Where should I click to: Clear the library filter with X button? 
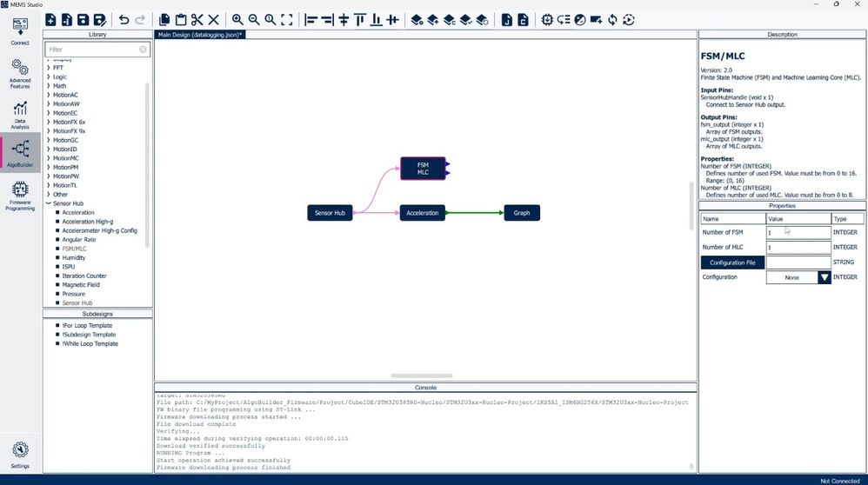coord(143,50)
